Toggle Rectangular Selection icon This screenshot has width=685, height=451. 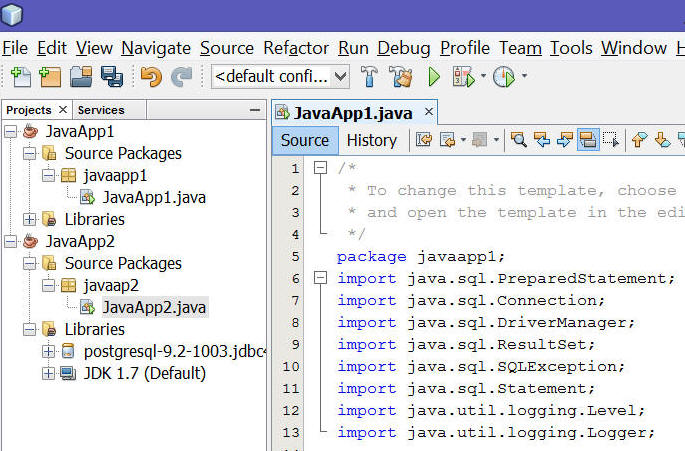pyautogui.click(x=611, y=140)
